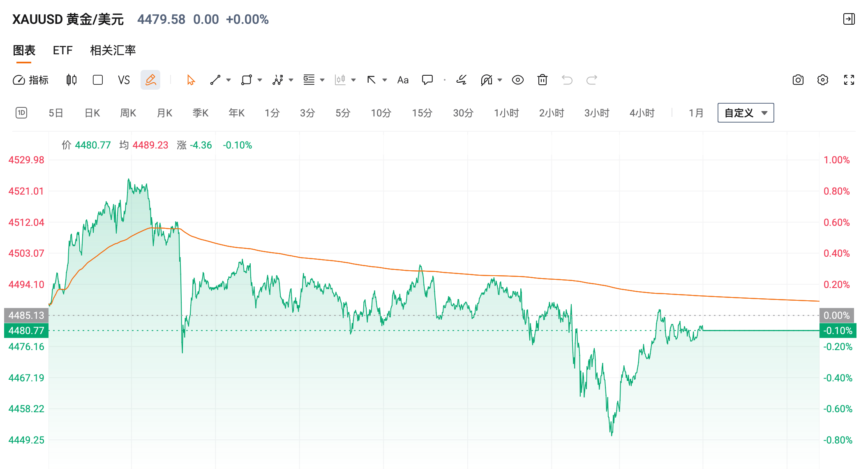Select the drawing/pencil tool in the toolbar
Viewport: 868px width, 469px height.
(x=150, y=80)
